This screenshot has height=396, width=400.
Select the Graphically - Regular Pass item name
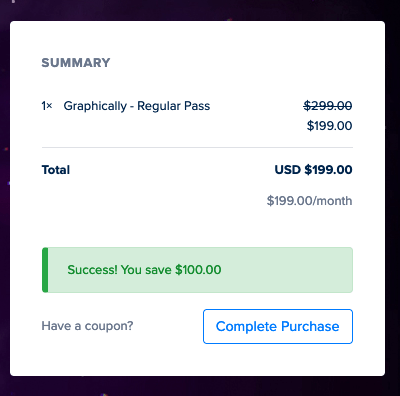pos(137,106)
